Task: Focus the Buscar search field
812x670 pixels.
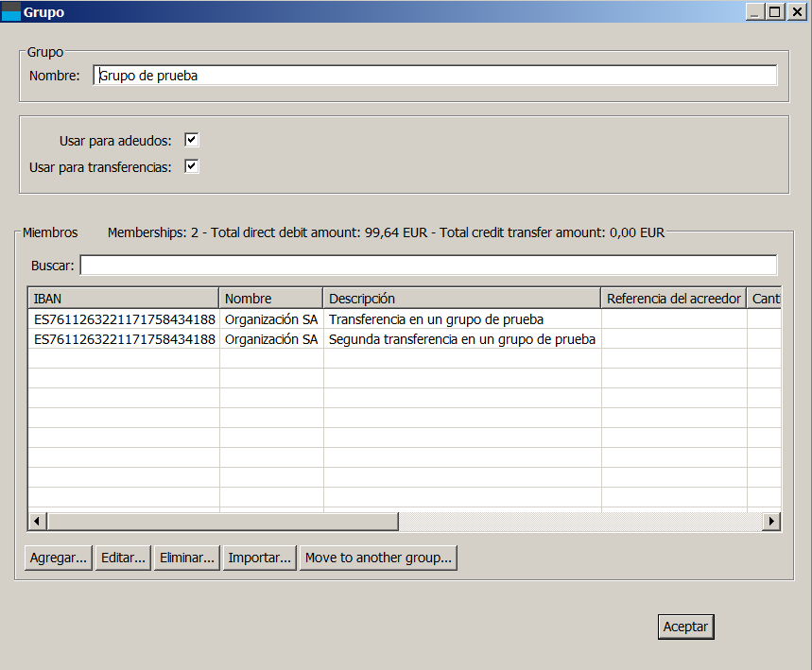Action: [428, 266]
